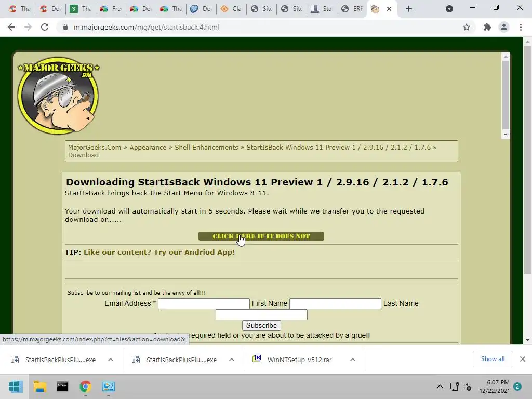
Task: Switch to the green-icon 'Tha' tab
Action: tap(80, 9)
